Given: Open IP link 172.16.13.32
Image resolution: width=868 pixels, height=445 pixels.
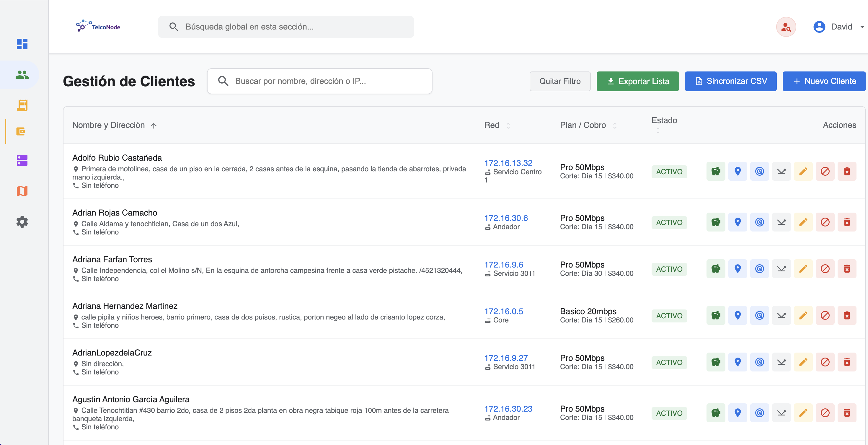Looking at the screenshot, I should pyautogui.click(x=508, y=163).
